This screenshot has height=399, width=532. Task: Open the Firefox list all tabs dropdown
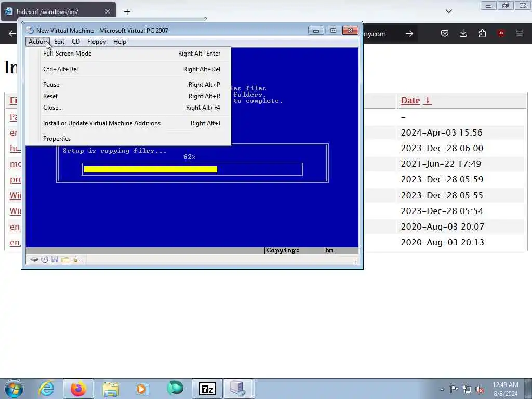(x=448, y=11)
